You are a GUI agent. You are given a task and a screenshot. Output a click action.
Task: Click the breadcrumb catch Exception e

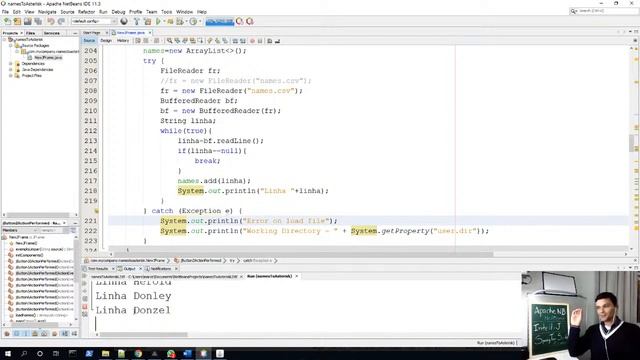(257, 260)
